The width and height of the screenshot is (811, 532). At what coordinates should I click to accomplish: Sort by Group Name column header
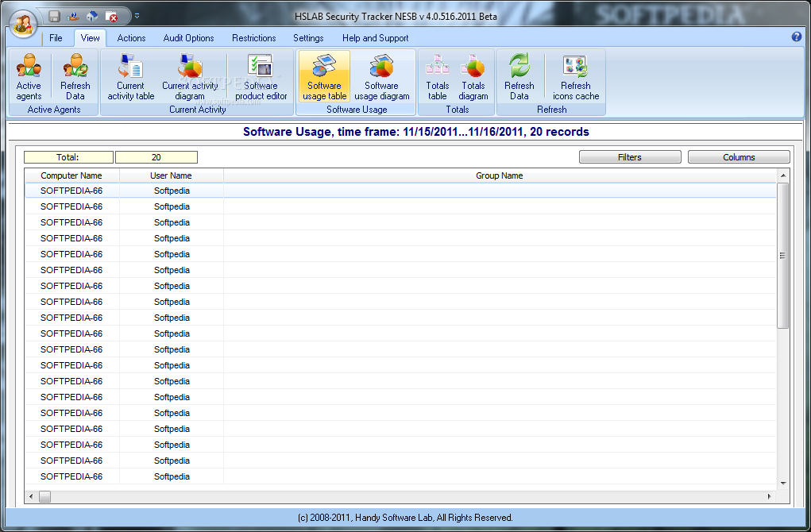pyautogui.click(x=500, y=175)
